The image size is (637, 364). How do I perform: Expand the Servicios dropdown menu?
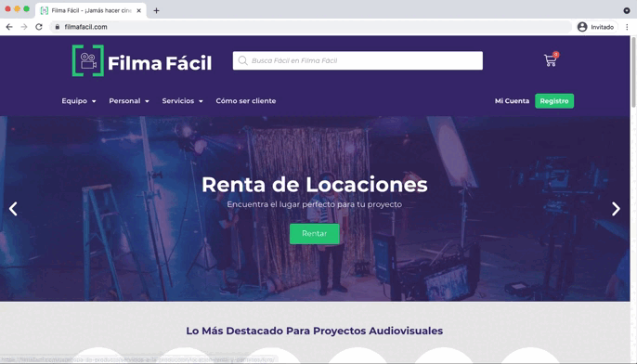coord(182,100)
